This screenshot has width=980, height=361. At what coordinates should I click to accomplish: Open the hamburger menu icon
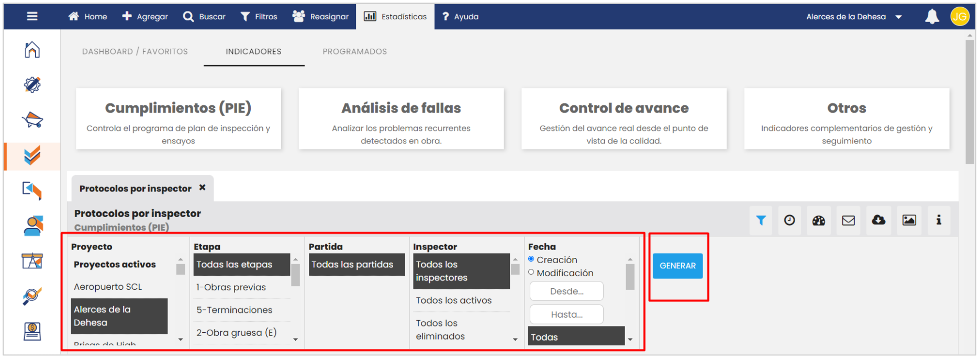(x=32, y=17)
